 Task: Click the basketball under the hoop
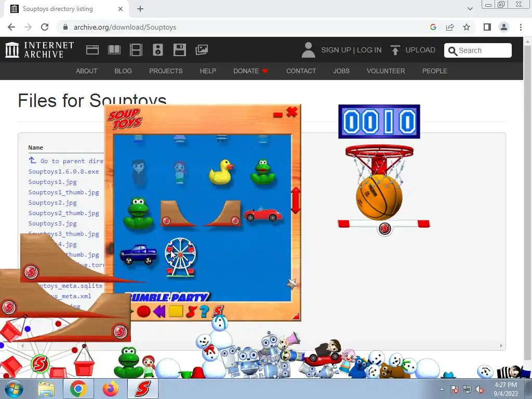(379, 197)
